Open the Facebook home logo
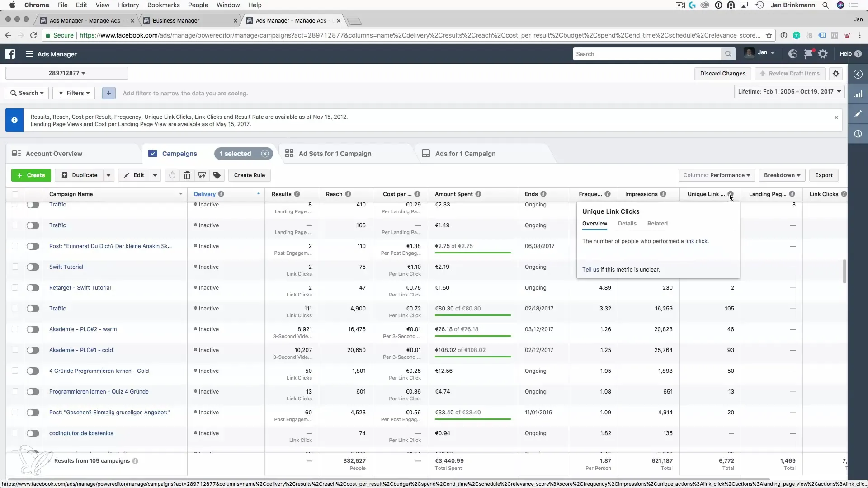This screenshot has height=488, width=868. 10,54
